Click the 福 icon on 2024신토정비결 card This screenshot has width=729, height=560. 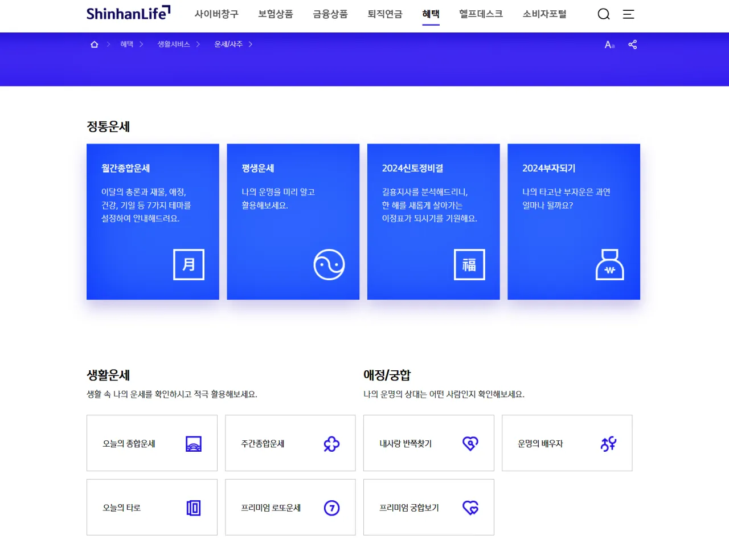469,264
